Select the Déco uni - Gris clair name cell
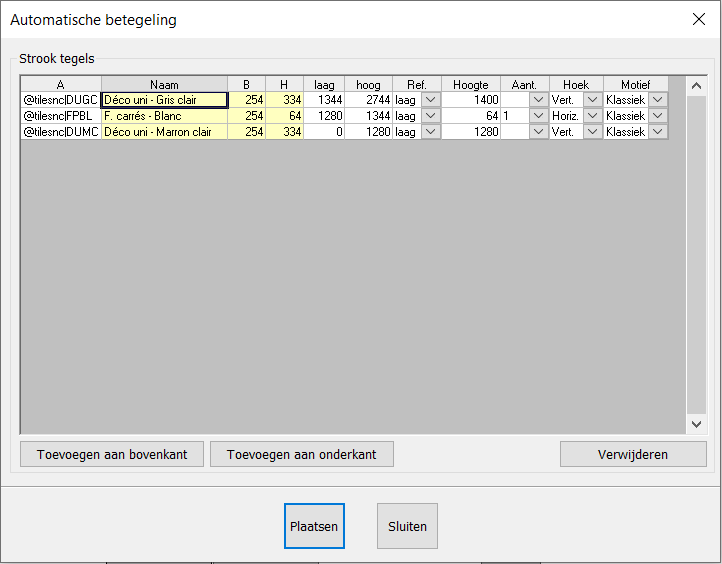 point(164,100)
